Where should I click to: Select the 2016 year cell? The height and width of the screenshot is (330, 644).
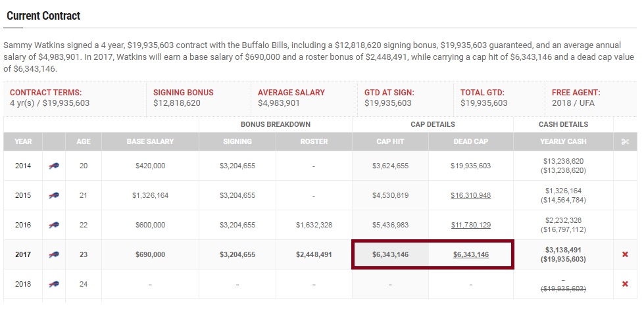point(23,225)
